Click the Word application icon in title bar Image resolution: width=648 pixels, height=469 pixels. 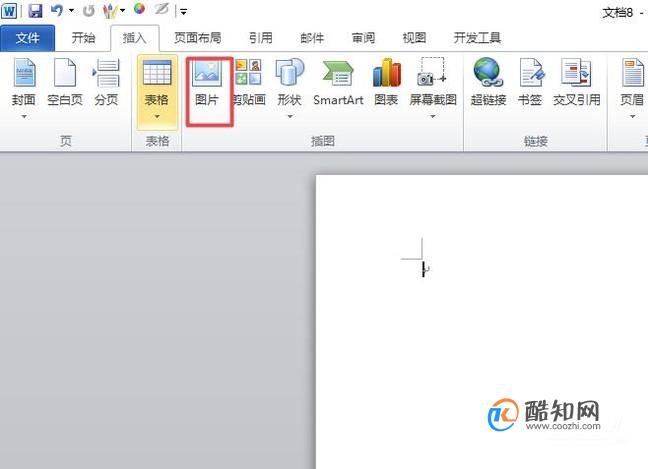[9, 11]
